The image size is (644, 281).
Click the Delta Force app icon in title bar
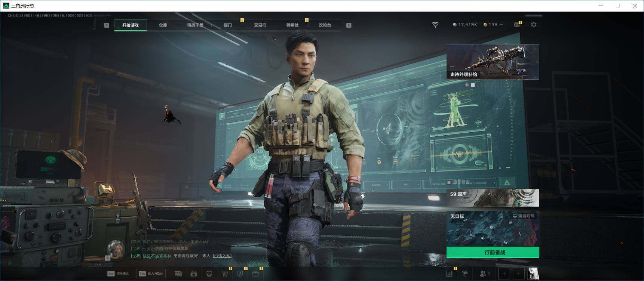point(6,6)
